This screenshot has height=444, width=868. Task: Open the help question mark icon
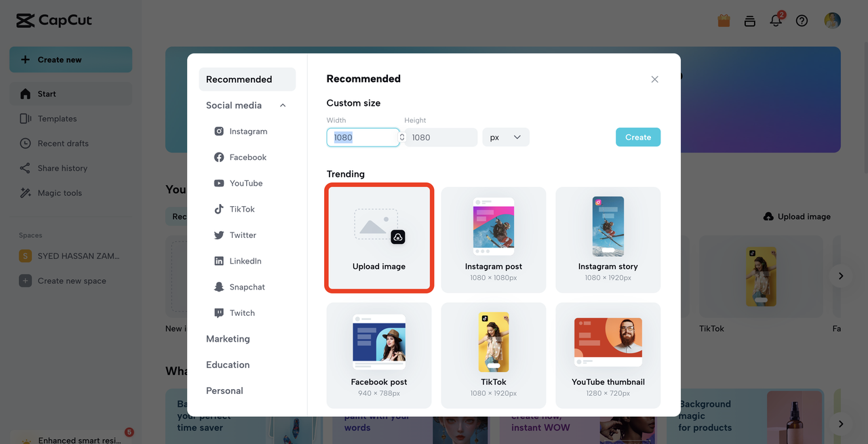[802, 20]
